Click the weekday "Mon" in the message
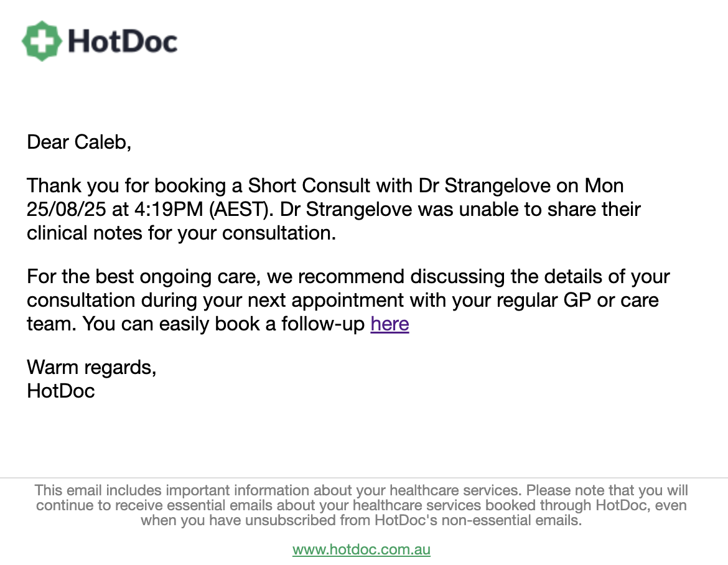728x565 pixels. click(604, 186)
